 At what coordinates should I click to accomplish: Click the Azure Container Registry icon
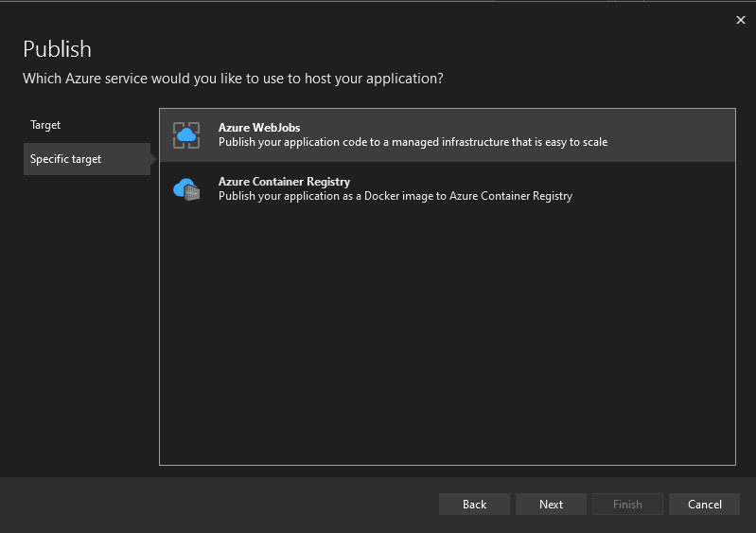pyautogui.click(x=186, y=189)
